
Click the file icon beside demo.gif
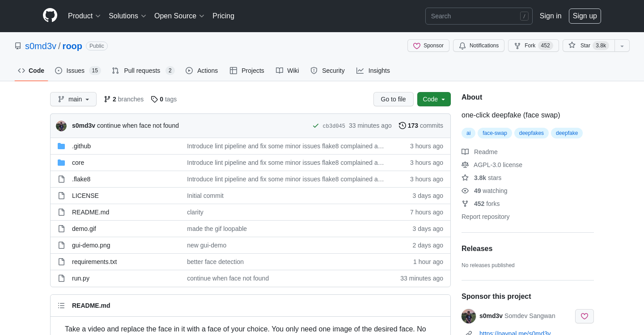click(61, 229)
